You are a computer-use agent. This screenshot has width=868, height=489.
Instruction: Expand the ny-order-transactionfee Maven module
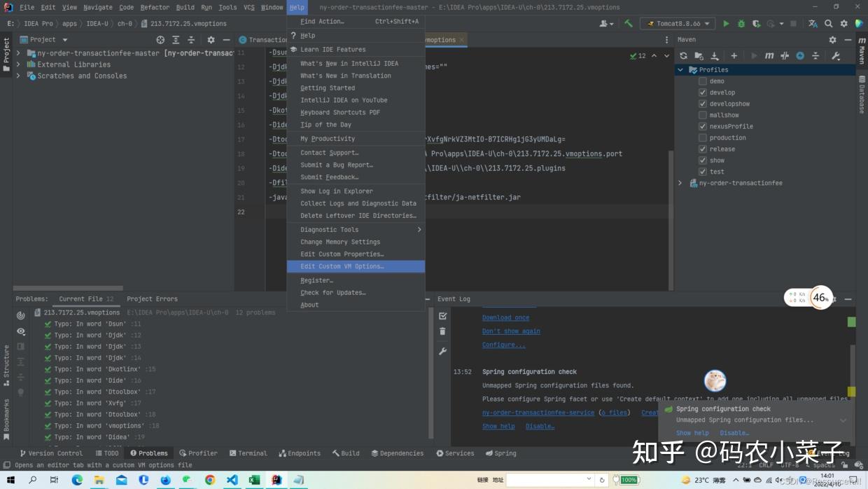680,182
